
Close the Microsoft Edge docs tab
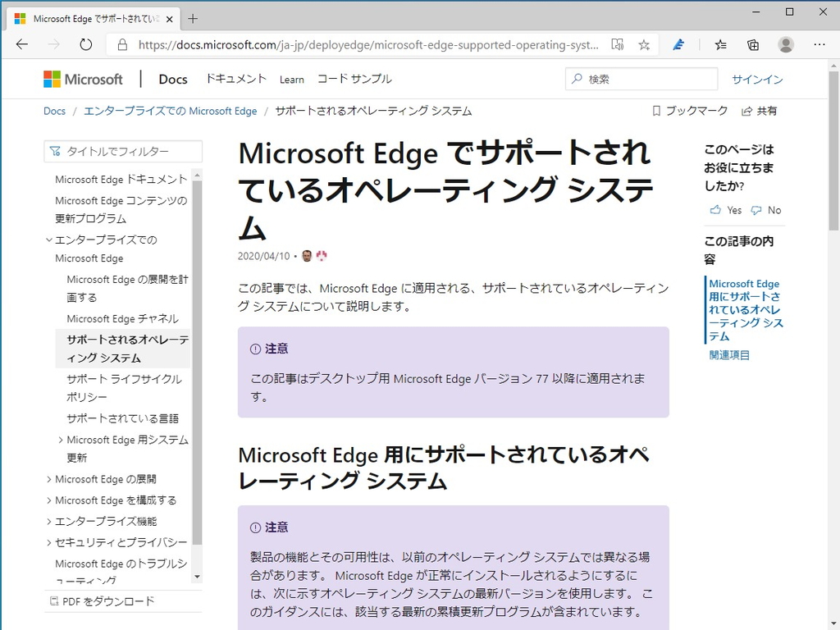pos(169,20)
